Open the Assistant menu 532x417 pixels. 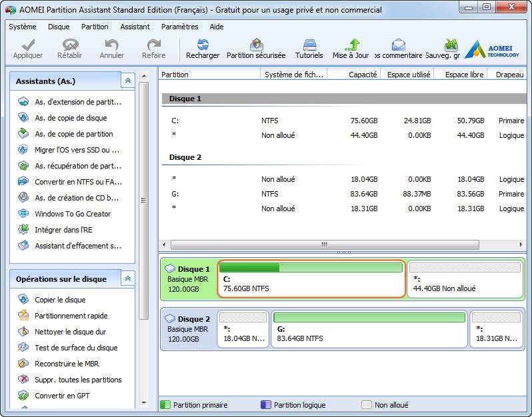135,27
